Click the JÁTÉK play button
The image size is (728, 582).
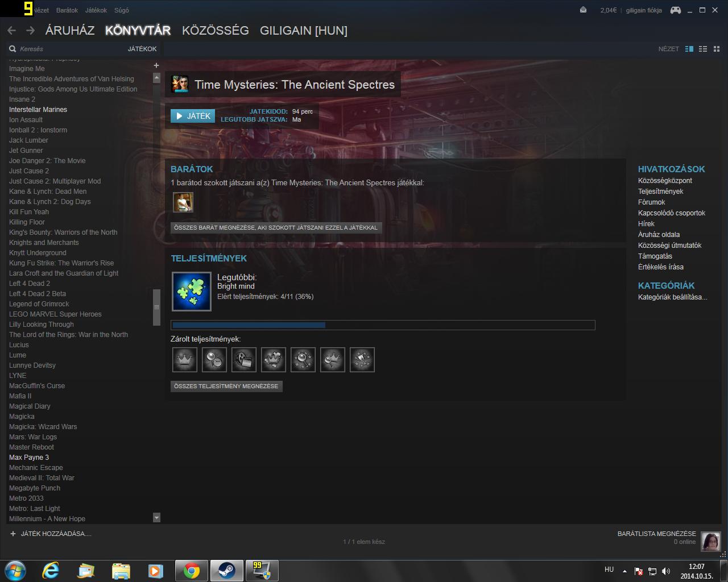tap(193, 116)
